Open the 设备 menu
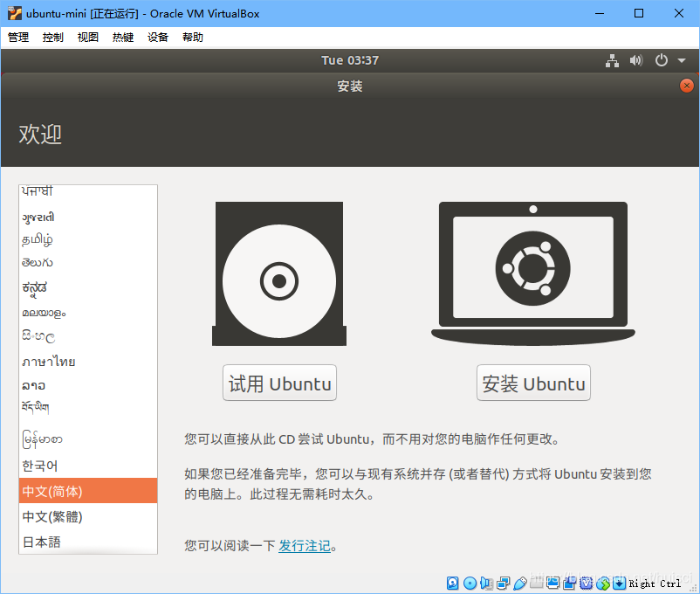 [x=158, y=37]
